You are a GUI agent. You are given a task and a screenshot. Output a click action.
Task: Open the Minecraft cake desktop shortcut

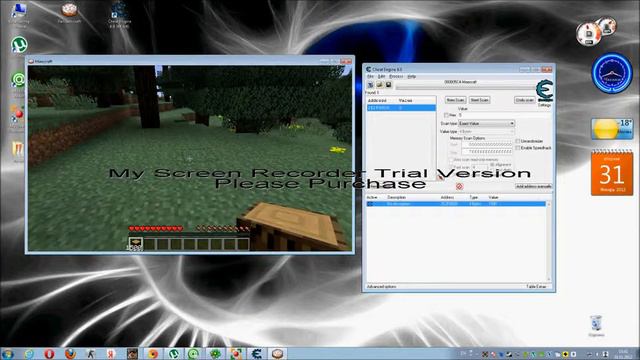click(69, 12)
